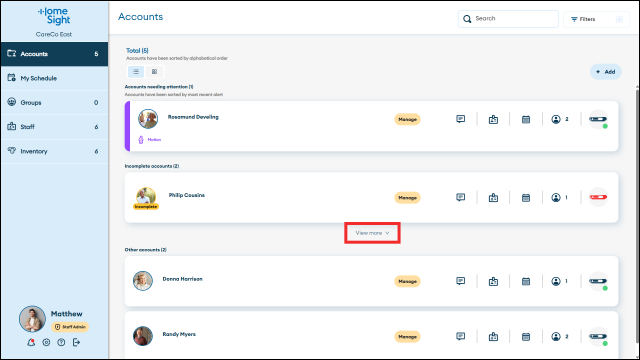Click the Search input field

(x=508, y=19)
